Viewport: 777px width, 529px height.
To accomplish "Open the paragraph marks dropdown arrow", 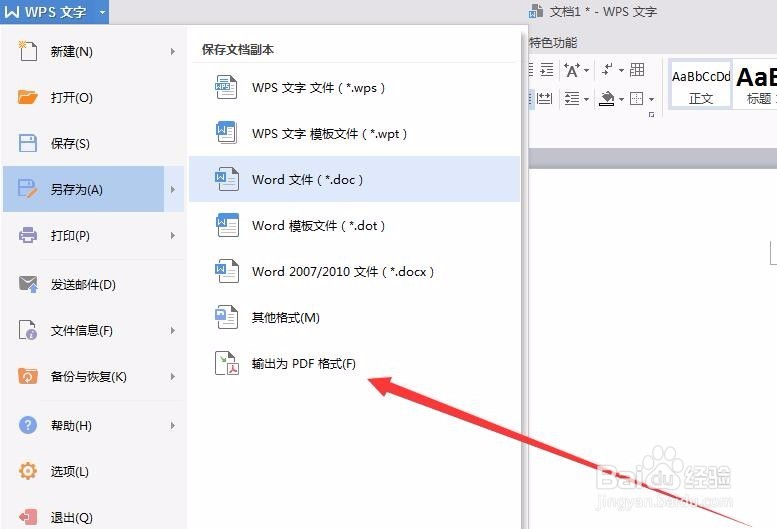I will click(621, 70).
